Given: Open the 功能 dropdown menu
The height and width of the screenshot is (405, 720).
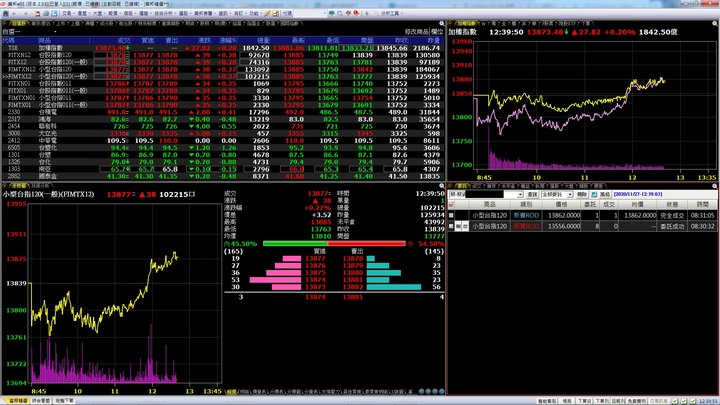Looking at the screenshot, I should pos(255,13).
